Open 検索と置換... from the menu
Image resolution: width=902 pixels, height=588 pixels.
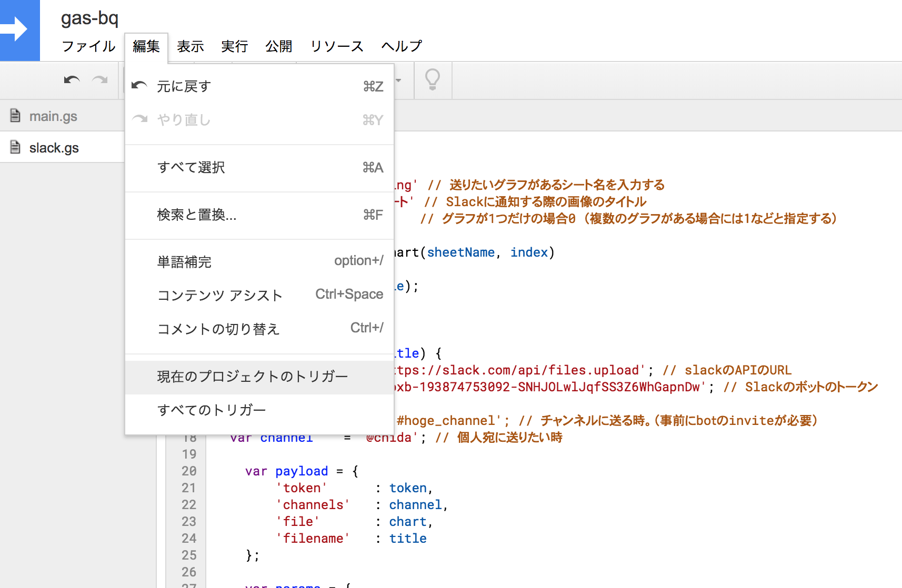point(259,215)
